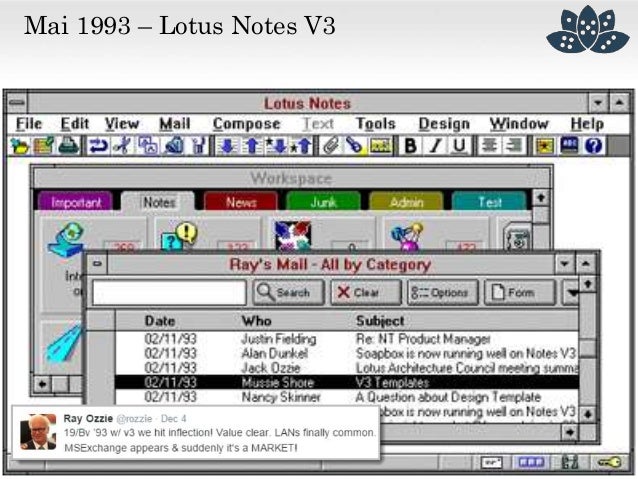The height and width of the screenshot is (479, 638).
Task: Click the yellow star toolbar icon
Action: [544, 146]
